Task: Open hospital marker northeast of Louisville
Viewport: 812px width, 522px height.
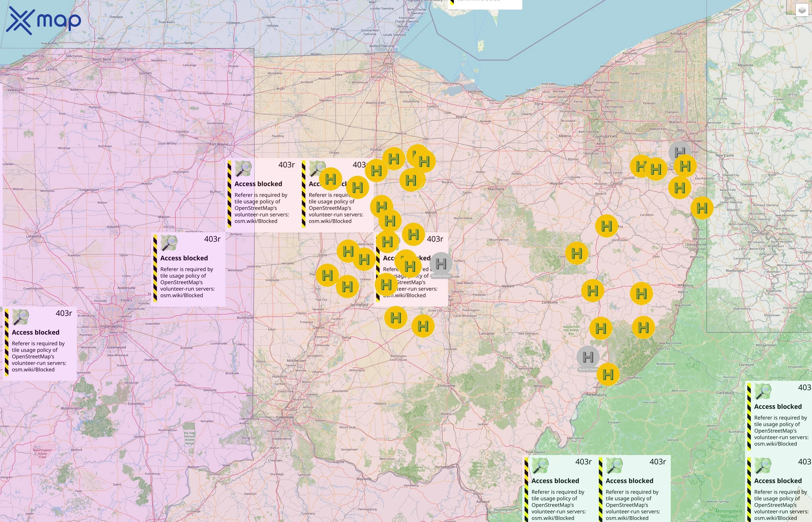Action: coord(641,166)
